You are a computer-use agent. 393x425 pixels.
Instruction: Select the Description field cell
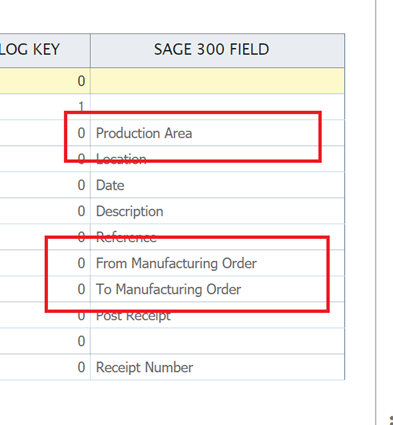click(217, 211)
